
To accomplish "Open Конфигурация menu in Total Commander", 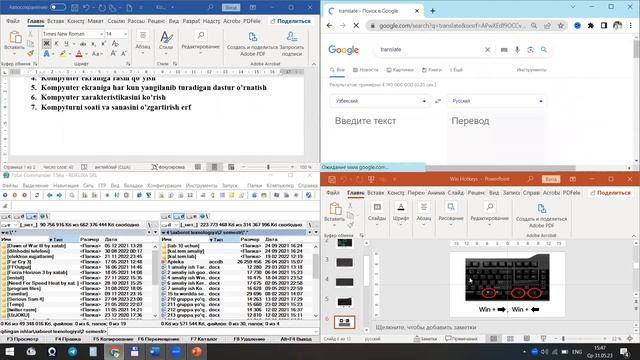I will pyautogui.click(x=164, y=185).
